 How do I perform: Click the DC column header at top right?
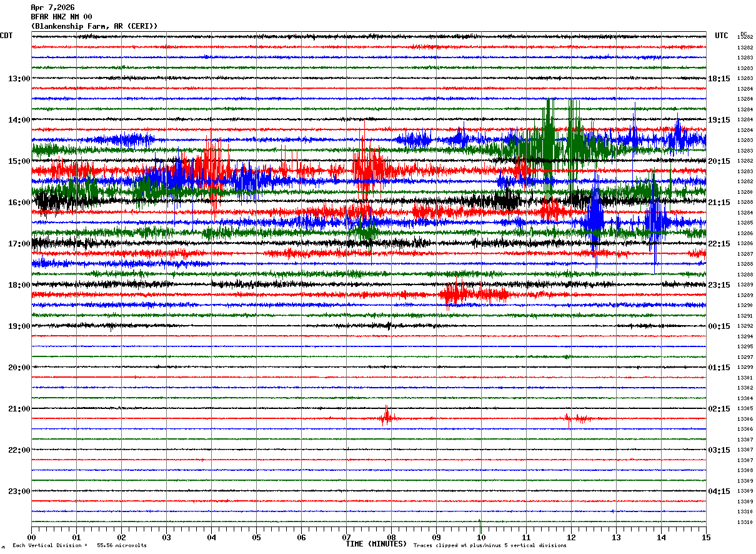[744, 34]
